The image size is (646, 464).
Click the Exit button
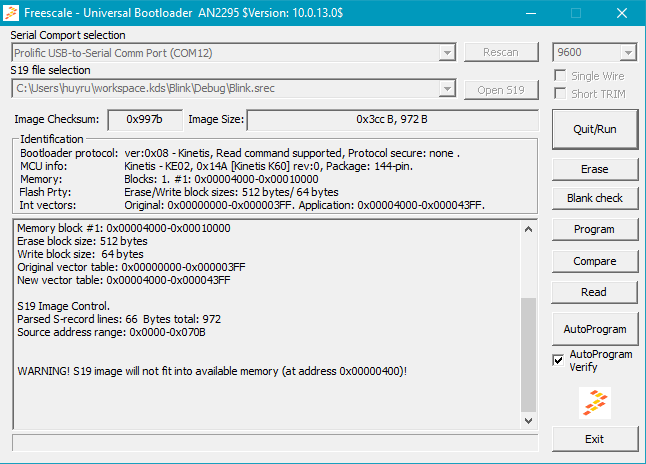tap(595, 439)
